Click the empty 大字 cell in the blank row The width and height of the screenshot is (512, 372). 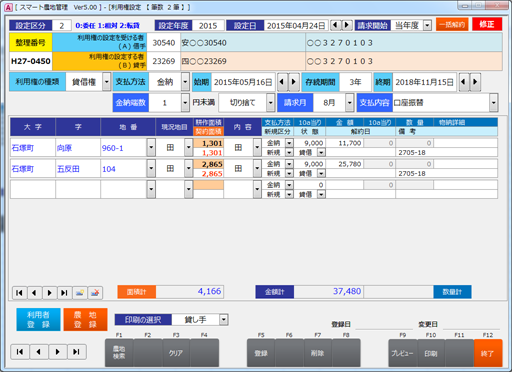(33, 189)
